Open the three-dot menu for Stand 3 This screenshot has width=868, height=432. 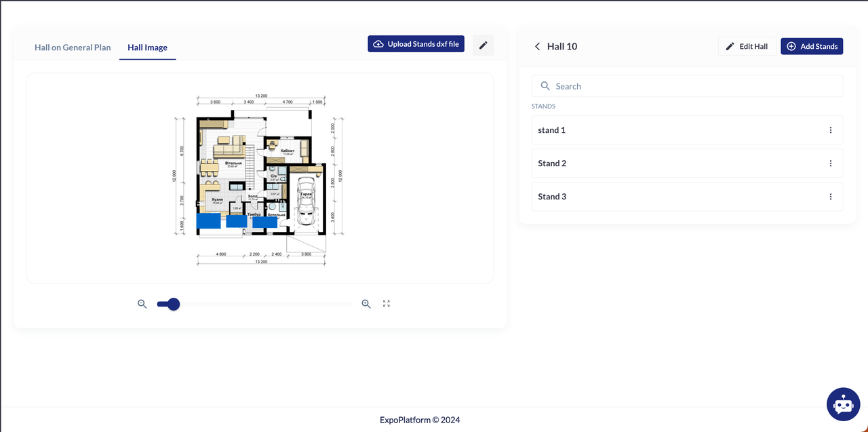click(x=830, y=197)
